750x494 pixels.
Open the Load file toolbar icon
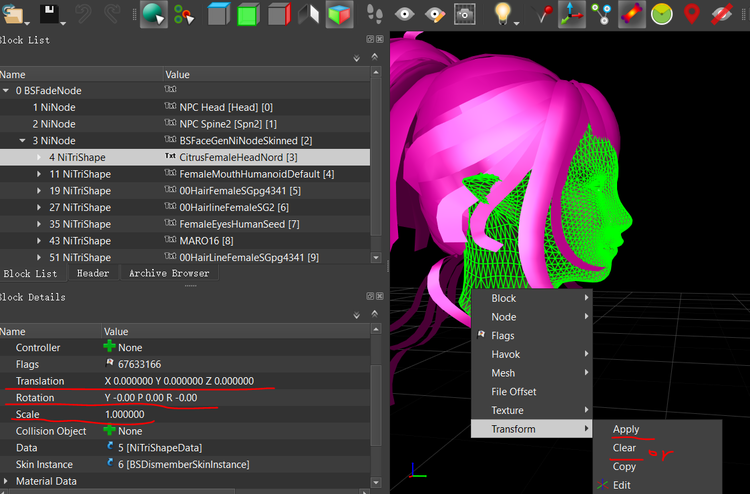[x=12, y=13]
